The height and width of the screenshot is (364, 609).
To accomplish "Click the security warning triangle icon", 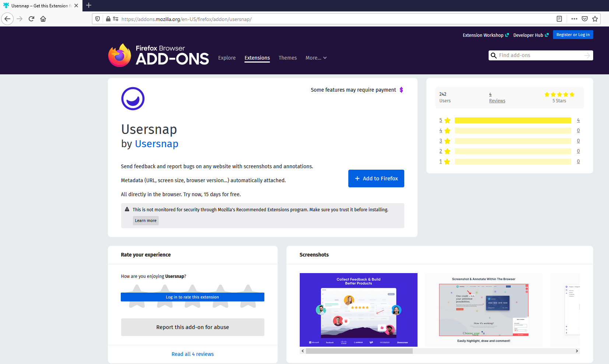I will 127,209.
